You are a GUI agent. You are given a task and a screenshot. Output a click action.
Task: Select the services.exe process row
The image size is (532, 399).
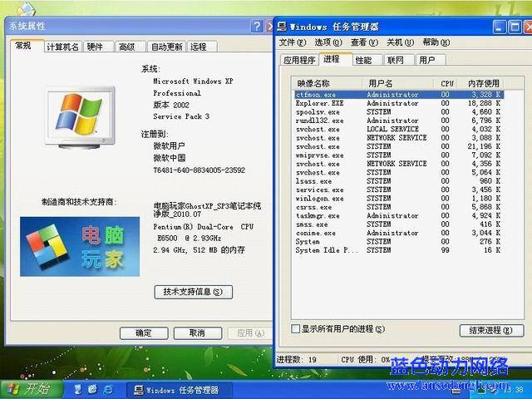(x=399, y=190)
